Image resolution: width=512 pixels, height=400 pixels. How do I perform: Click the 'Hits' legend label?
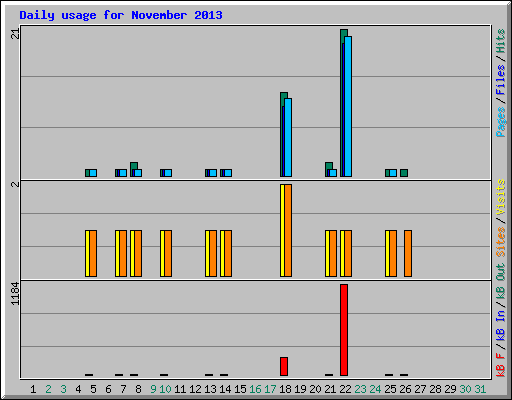tap(501, 41)
